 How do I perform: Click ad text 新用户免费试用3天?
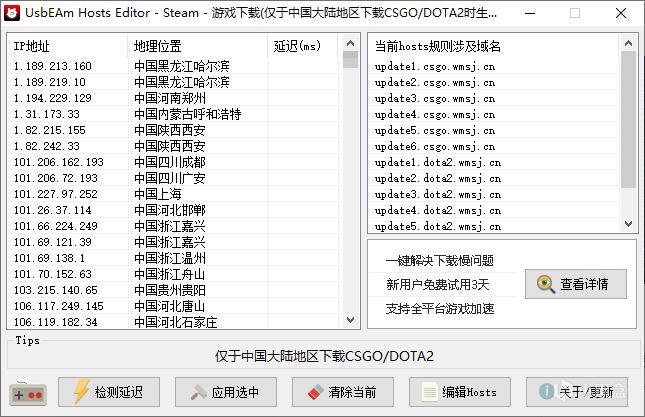pos(438,285)
